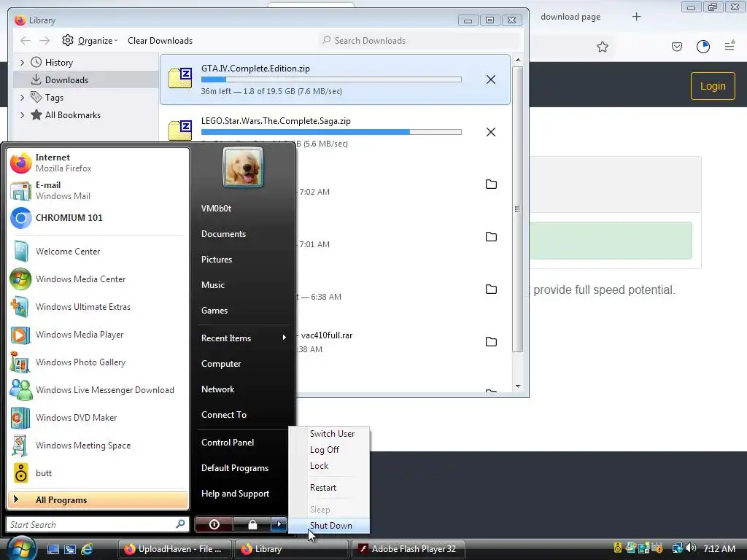747x560 pixels.
Task: Open All Programs list
Action: coord(98,500)
